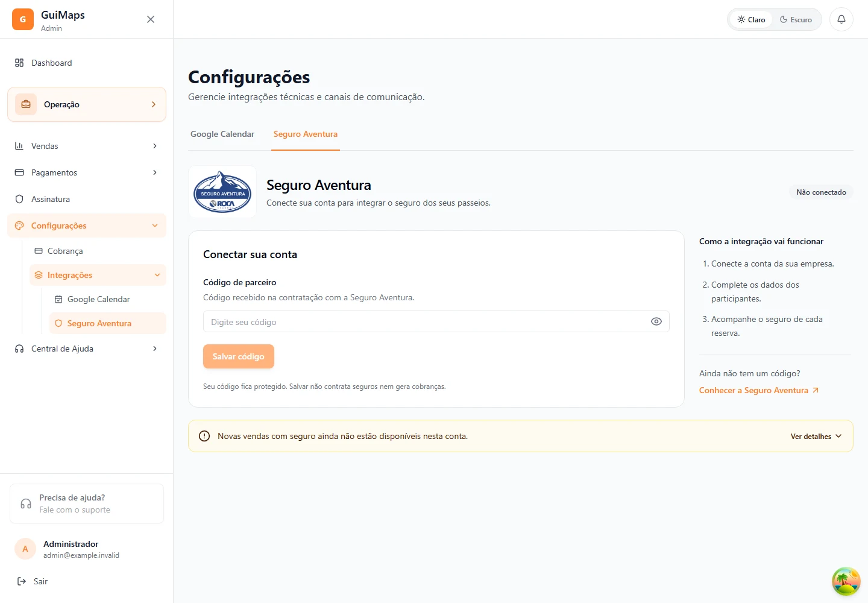868x603 pixels.
Task: Click the Sair logout icon
Action: (x=22, y=581)
